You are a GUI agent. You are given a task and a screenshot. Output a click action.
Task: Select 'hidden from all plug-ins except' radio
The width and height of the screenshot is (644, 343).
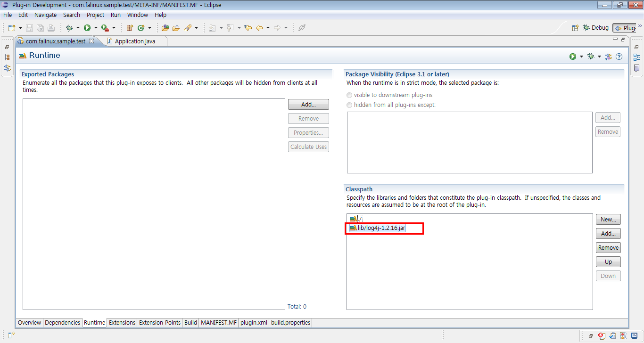[x=349, y=105]
